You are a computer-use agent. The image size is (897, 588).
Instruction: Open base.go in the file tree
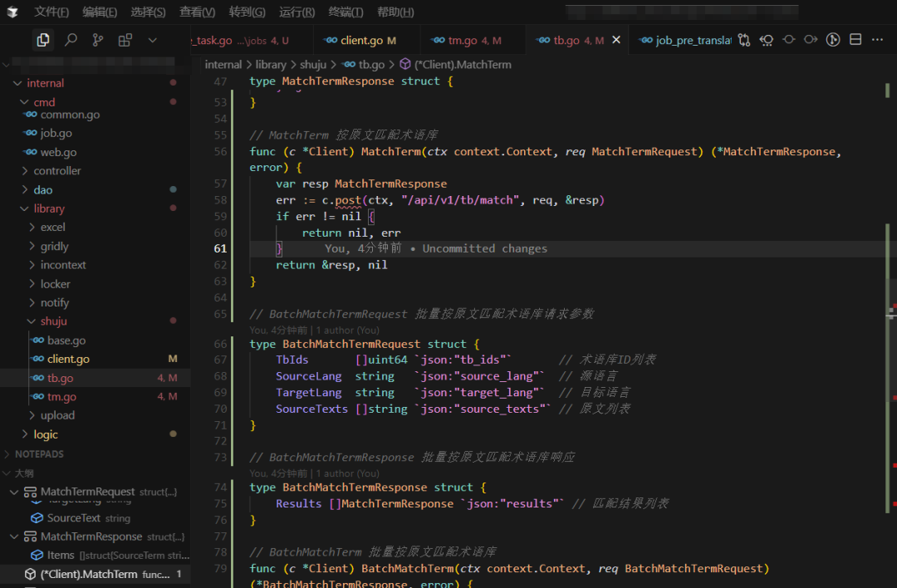66,341
